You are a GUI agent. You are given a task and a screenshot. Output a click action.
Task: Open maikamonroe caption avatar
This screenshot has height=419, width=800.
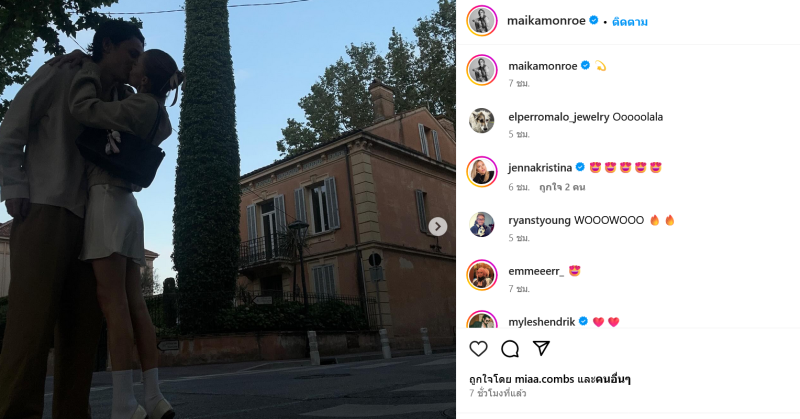[482, 70]
